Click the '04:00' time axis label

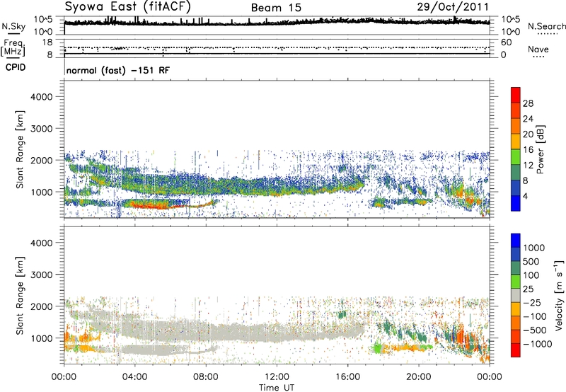134,377
